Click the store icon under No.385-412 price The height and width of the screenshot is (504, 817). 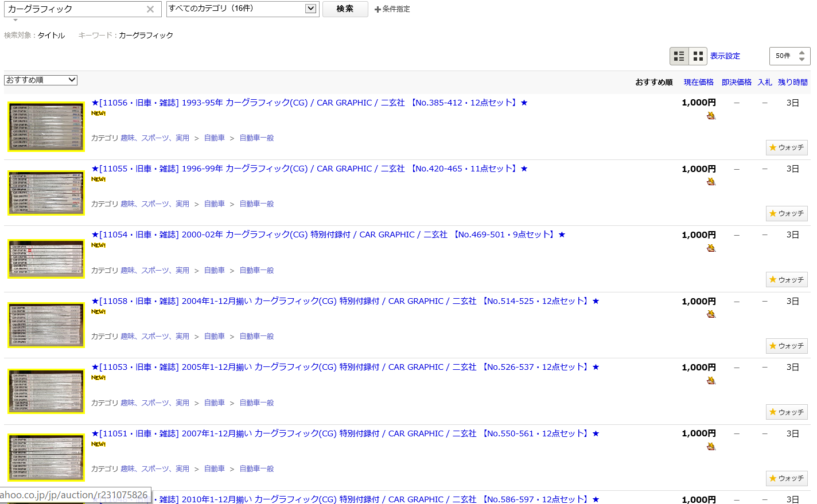tap(711, 116)
